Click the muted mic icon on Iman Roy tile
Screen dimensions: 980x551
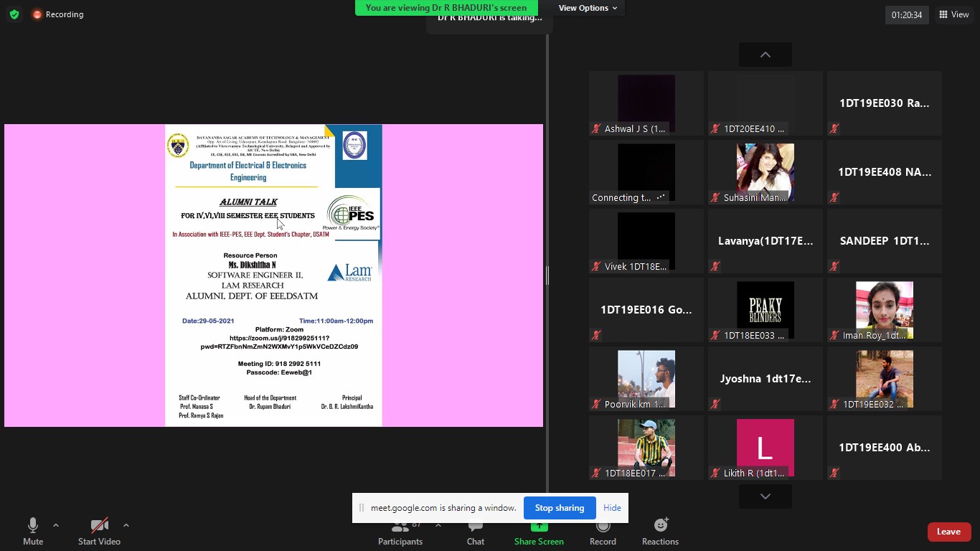pos(834,336)
